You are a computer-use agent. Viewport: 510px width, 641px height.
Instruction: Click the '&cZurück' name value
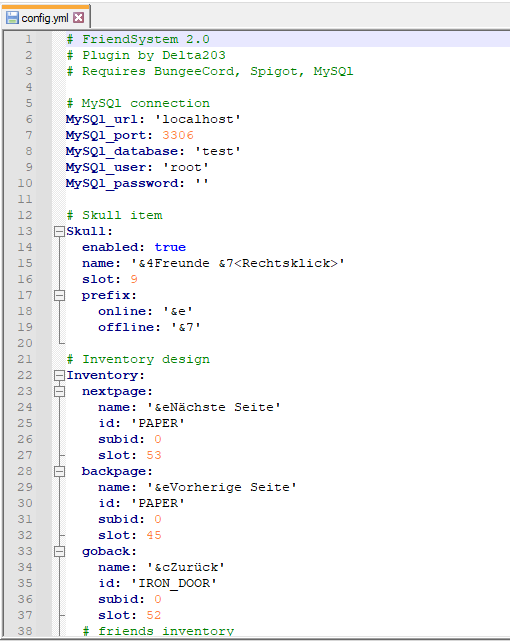(x=186, y=567)
